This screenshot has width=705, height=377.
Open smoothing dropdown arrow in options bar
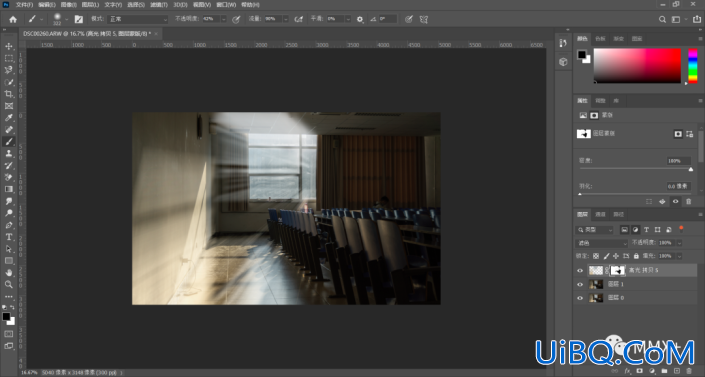click(x=348, y=19)
